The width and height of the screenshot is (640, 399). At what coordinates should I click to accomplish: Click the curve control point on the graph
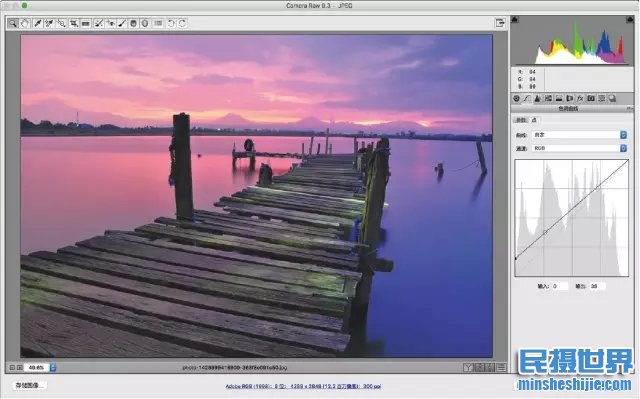click(x=544, y=232)
